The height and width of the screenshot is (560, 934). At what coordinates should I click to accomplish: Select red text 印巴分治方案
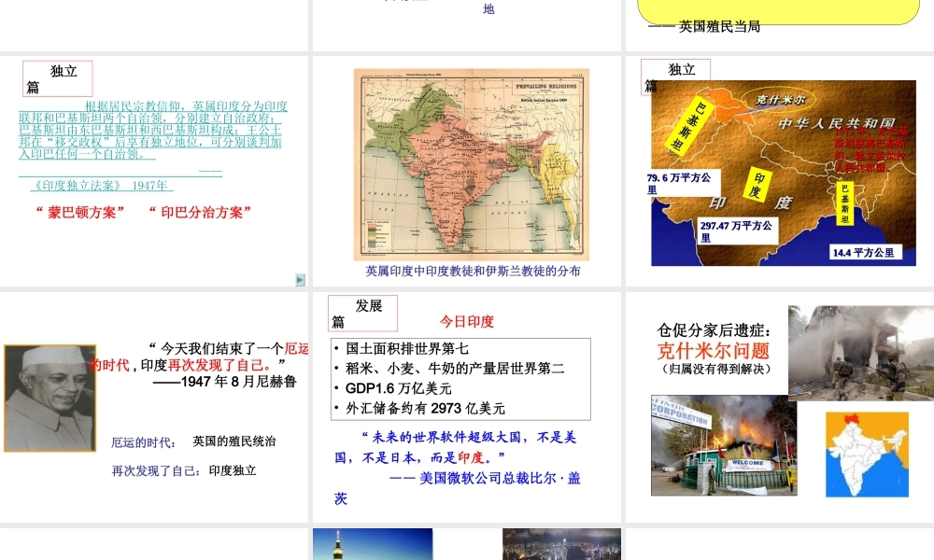(x=200, y=212)
